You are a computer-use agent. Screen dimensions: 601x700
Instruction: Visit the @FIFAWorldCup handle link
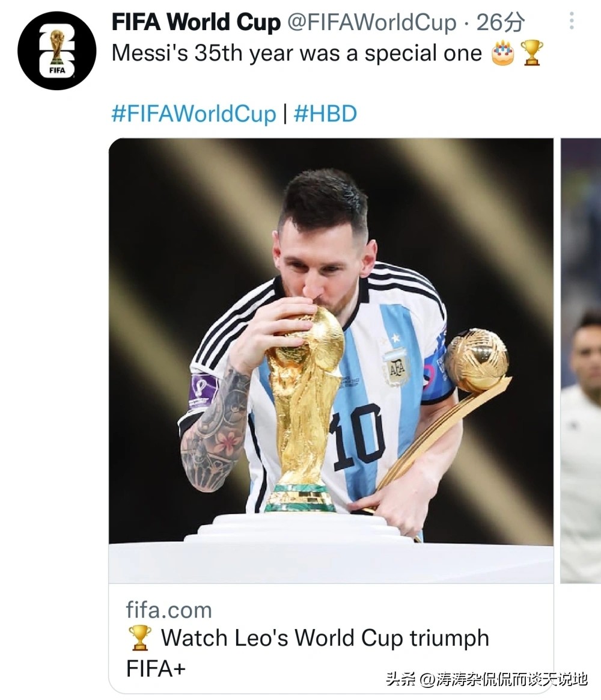tap(371, 23)
